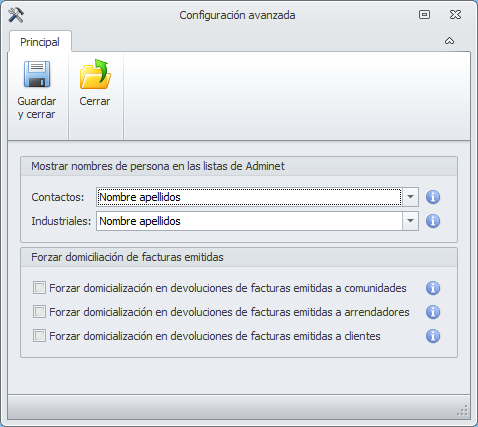
Task: Enable forced domiciliation for arrendadores
Action: (39, 312)
